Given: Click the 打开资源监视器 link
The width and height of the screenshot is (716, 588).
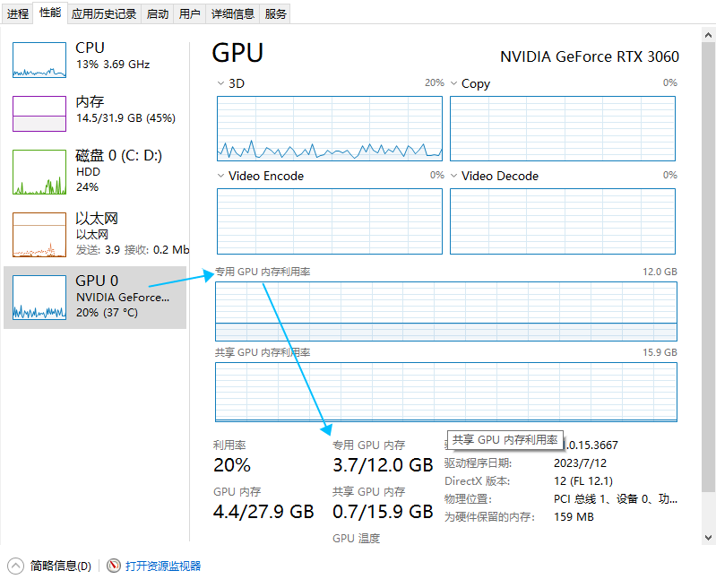Looking at the screenshot, I should point(163,566).
